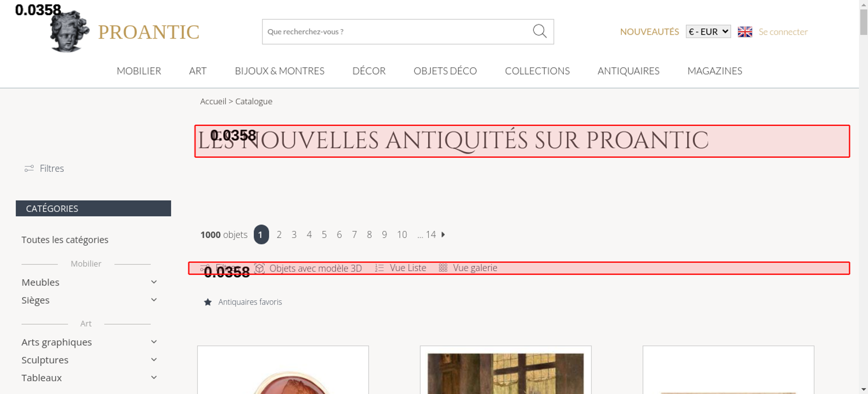
Task: Switch to Vue galerie layout
Action: click(x=468, y=268)
